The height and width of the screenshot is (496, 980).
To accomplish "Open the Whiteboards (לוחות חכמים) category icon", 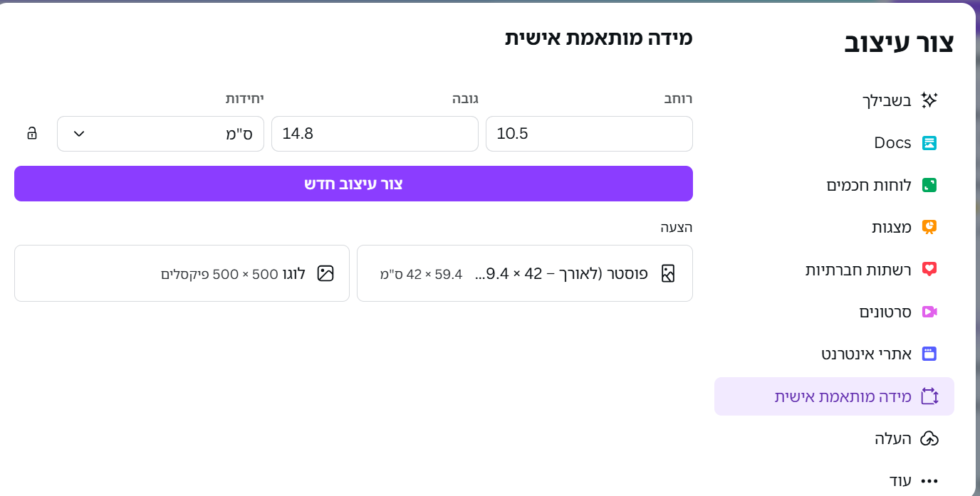I will tap(930, 184).
